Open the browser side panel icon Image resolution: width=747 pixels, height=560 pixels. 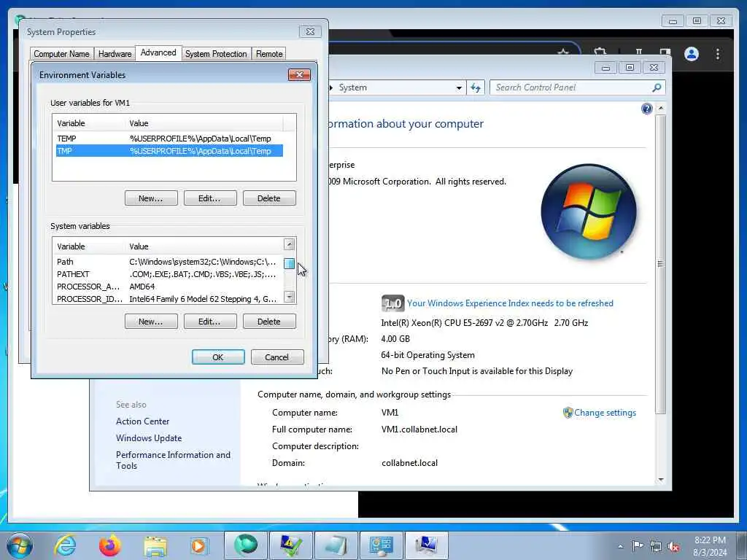[665, 52]
